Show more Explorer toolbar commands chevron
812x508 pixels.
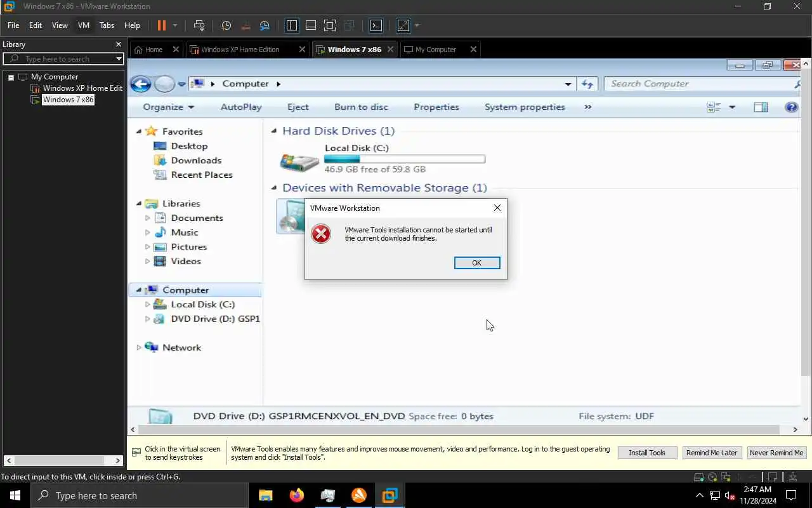pyautogui.click(x=588, y=107)
